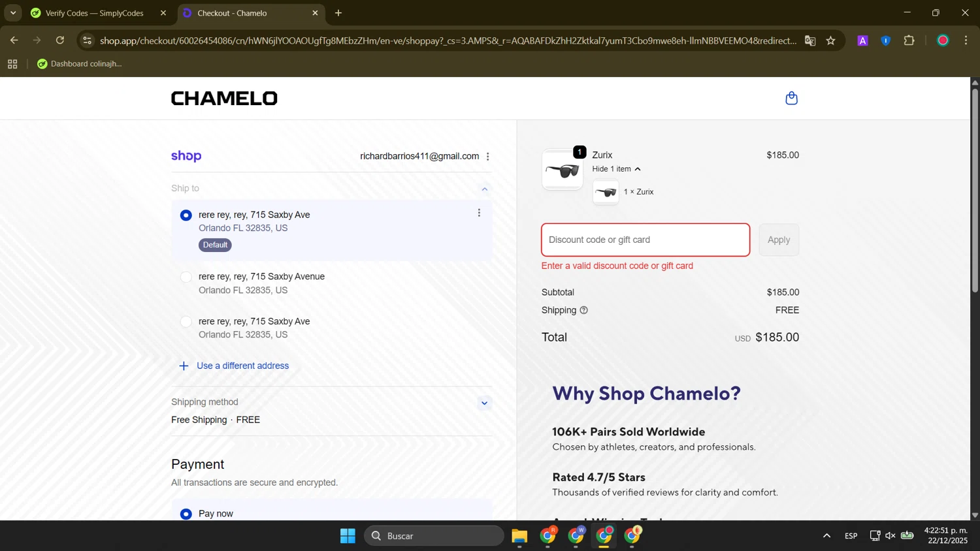Click the Total USD $185.00 amount
This screenshot has width=980, height=551.
[767, 338]
